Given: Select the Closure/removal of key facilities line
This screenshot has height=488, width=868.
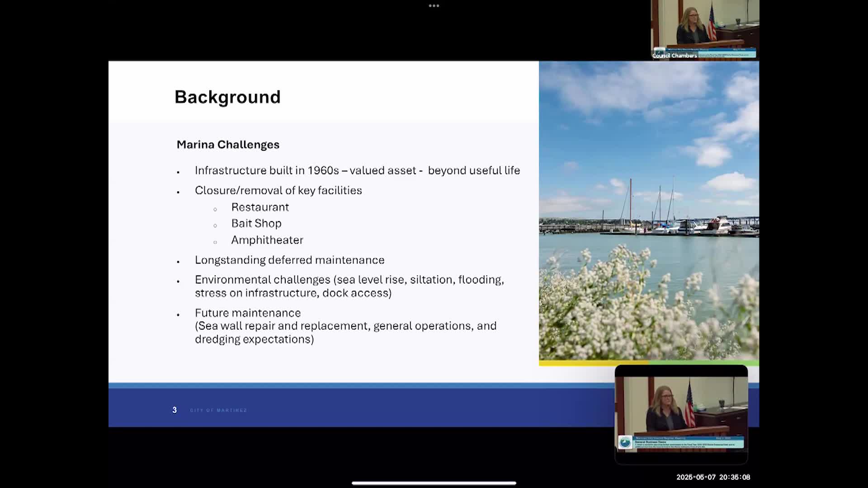Looking at the screenshot, I should tap(278, 190).
